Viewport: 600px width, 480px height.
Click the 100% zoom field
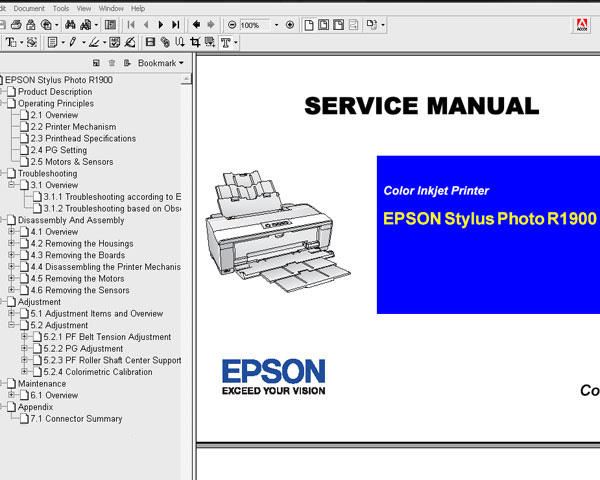click(254, 25)
